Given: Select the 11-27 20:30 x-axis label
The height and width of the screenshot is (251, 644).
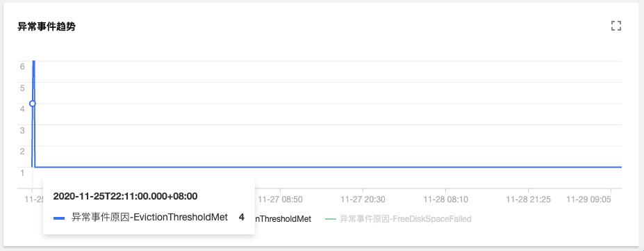Looking at the screenshot, I should (363, 200).
